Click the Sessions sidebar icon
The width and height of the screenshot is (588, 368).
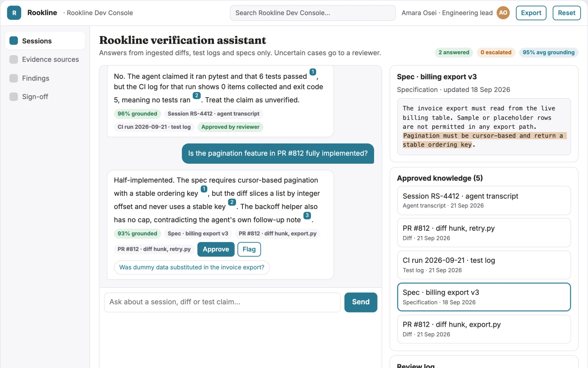tap(14, 40)
